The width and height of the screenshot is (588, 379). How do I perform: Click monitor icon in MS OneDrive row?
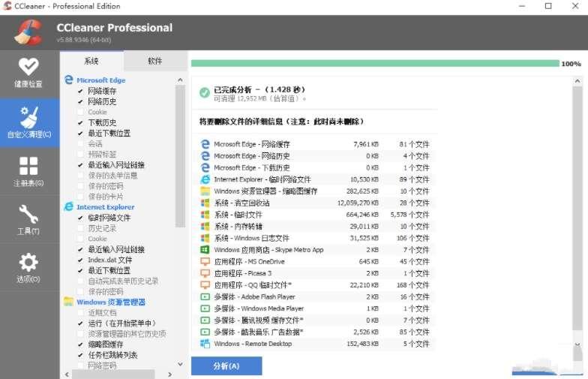[x=205, y=261]
